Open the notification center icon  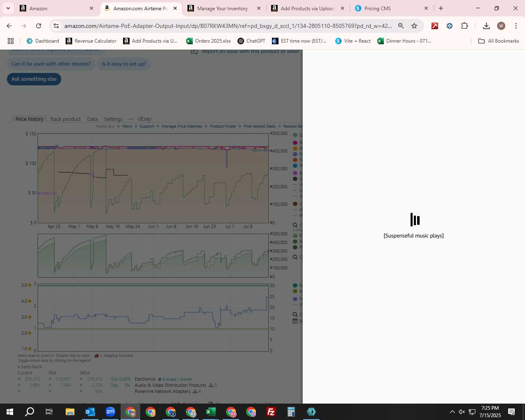pyautogui.click(x=511, y=412)
